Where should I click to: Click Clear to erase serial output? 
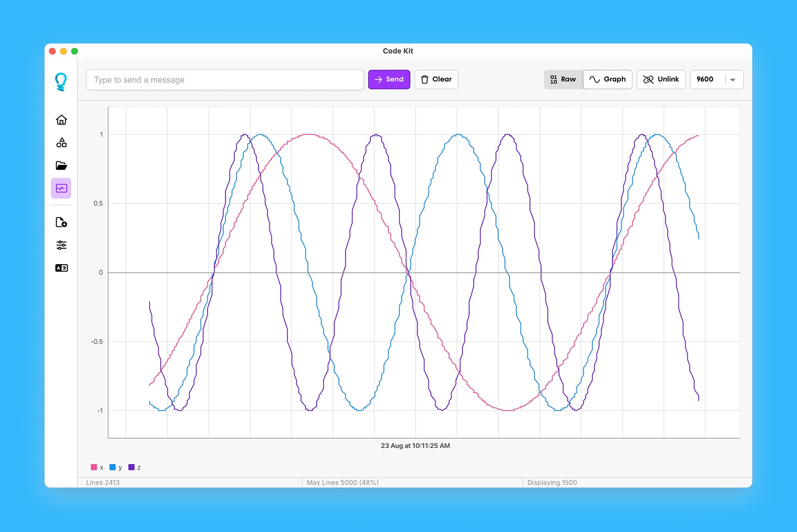pos(436,79)
